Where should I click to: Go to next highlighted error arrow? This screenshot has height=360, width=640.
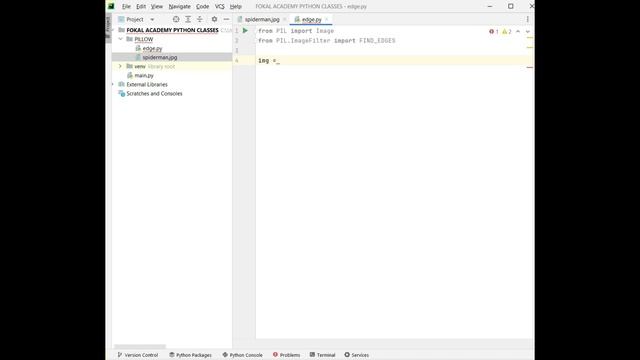[527, 31]
